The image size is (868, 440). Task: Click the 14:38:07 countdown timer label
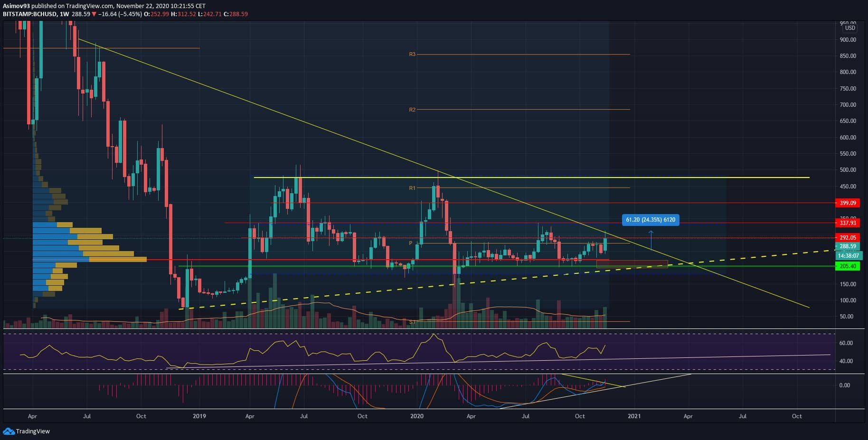[848, 255]
